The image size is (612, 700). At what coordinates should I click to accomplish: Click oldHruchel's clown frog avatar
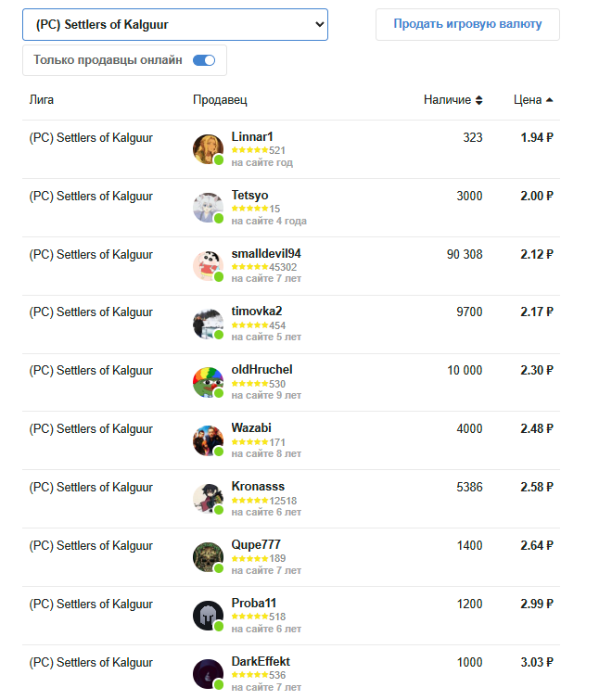(208, 383)
